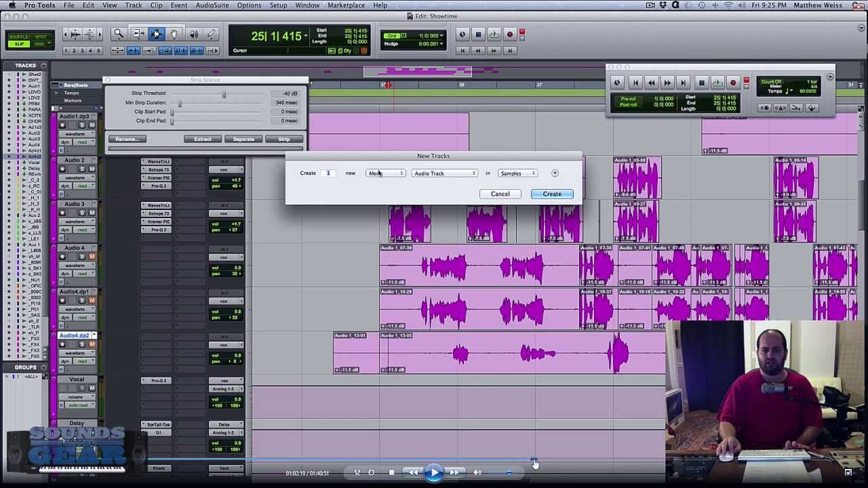Click the Wi-Fi menu bar icon
This screenshot has width=868, height=488.
pos(728,5)
